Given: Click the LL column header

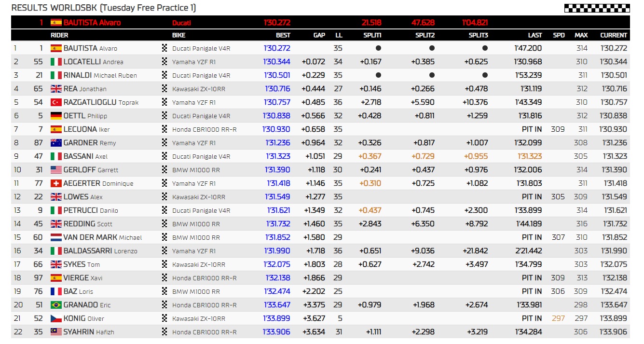Looking at the screenshot, I should pyautogui.click(x=339, y=35).
